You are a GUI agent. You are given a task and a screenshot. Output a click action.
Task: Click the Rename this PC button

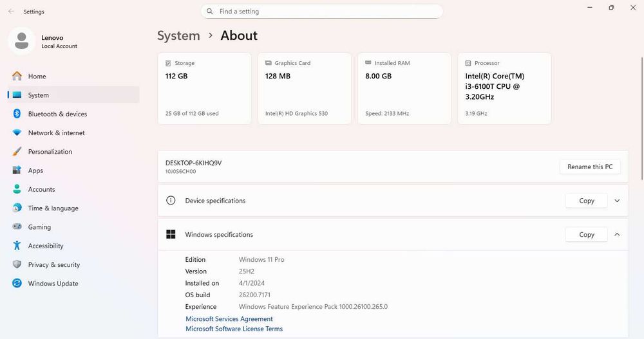click(590, 167)
